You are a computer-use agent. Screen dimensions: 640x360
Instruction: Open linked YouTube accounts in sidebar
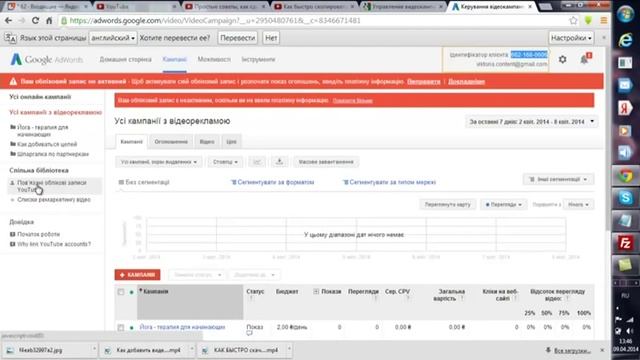(x=51, y=186)
